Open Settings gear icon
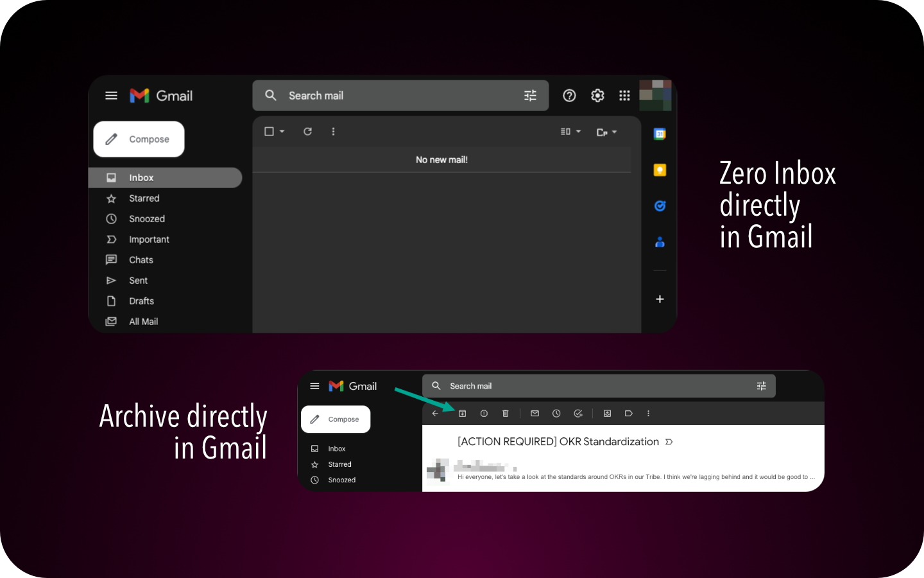This screenshot has height=578, width=924. point(597,96)
